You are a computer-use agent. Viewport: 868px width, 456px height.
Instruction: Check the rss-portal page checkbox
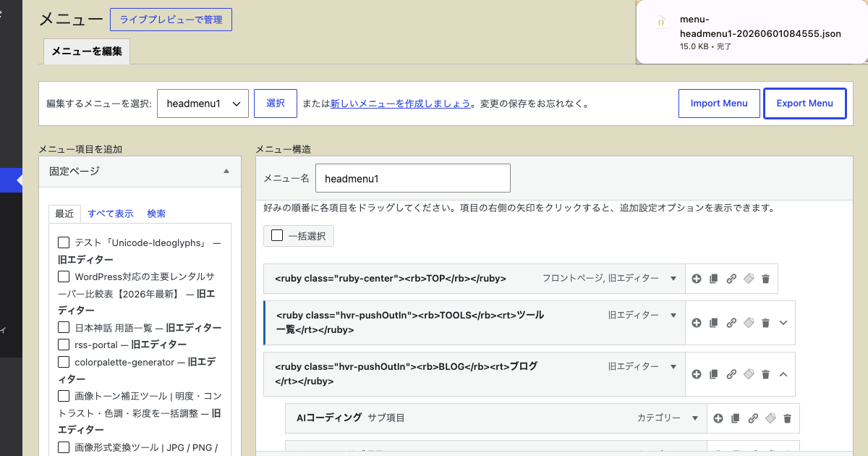(x=64, y=345)
